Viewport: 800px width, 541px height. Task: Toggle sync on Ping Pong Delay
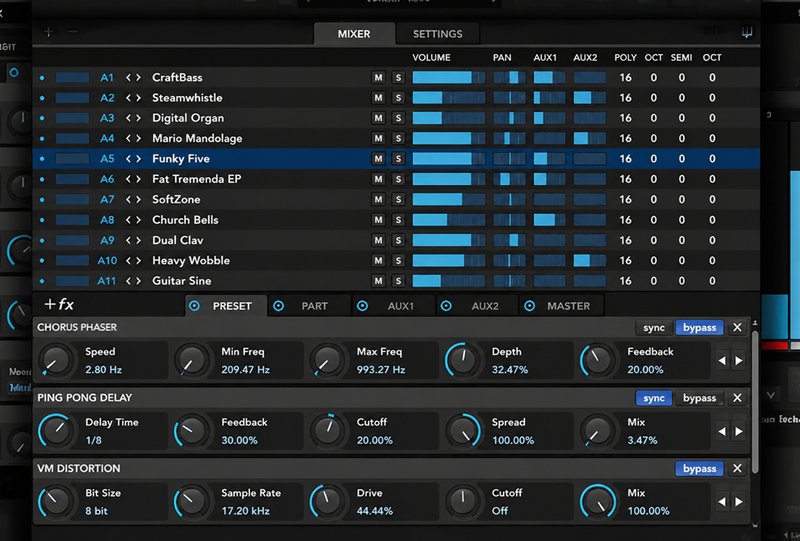[x=654, y=398]
